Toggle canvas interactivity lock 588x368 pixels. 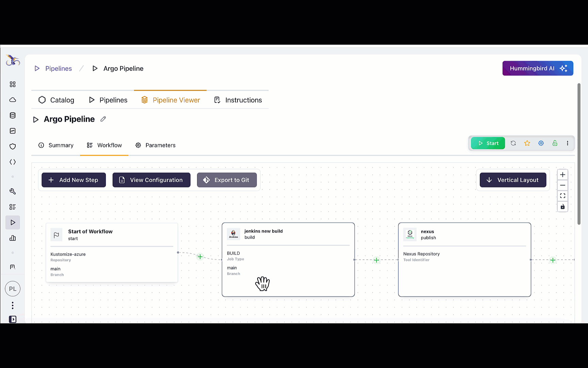coord(562,207)
